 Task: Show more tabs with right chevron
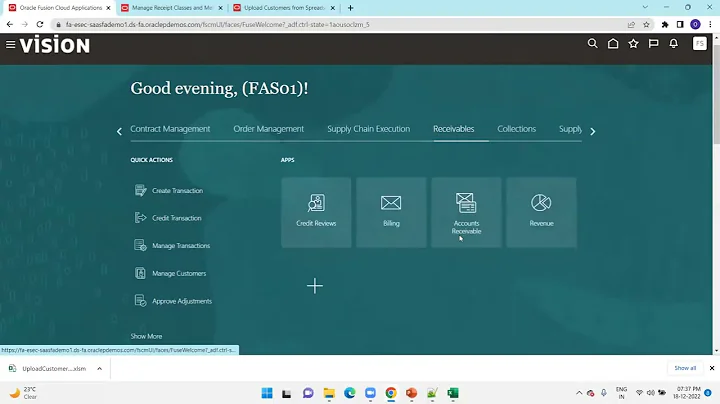pyautogui.click(x=593, y=132)
